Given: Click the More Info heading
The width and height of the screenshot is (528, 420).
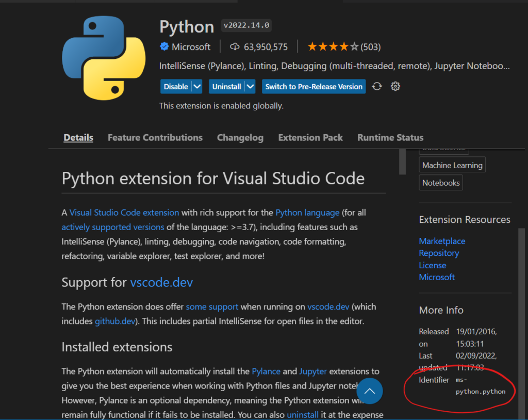Looking at the screenshot, I should click(x=441, y=310).
